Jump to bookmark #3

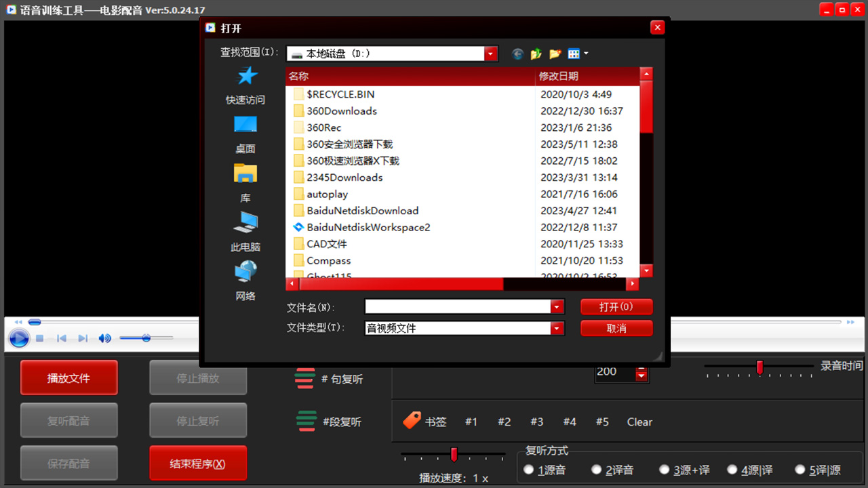tap(536, 422)
